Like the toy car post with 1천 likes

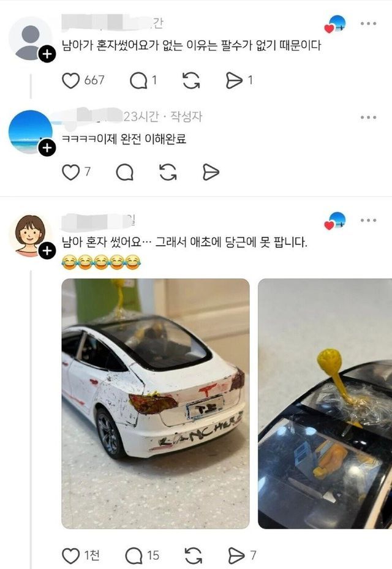click(x=71, y=556)
